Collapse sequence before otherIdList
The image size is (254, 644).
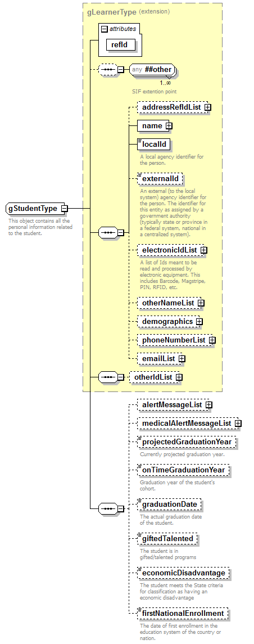(121, 377)
